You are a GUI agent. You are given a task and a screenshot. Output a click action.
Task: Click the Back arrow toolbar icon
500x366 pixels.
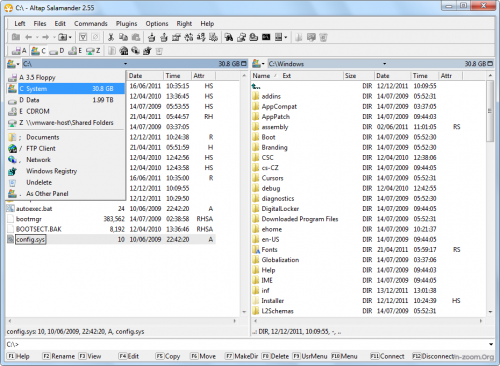point(29,37)
